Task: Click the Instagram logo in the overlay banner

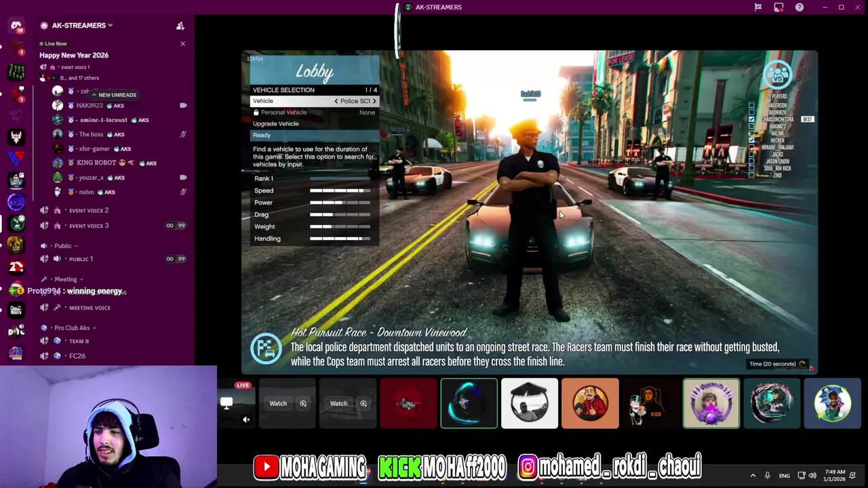Action: coord(528,466)
